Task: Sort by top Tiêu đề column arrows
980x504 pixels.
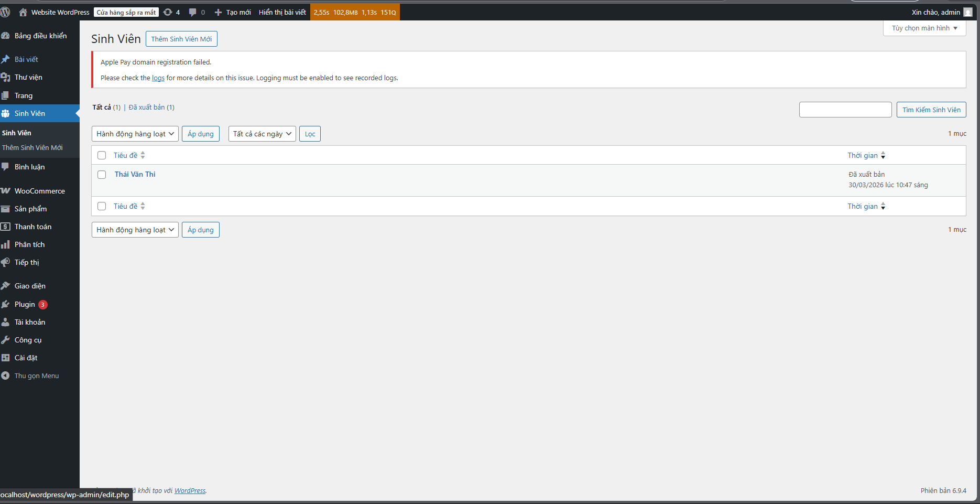Action: point(143,155)
